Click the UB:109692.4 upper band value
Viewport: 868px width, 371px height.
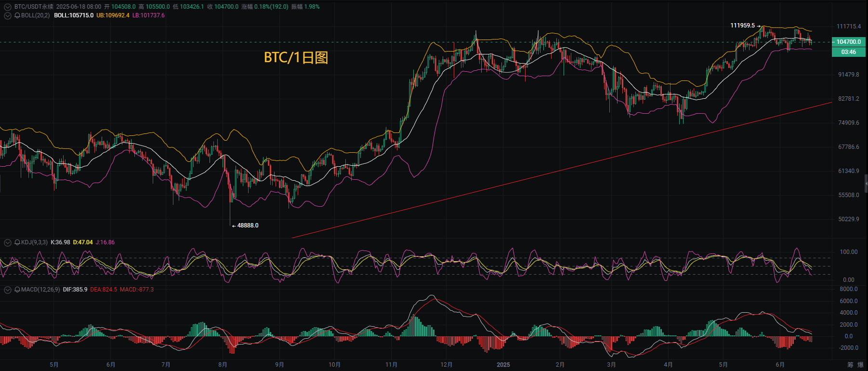pos(113,15)
